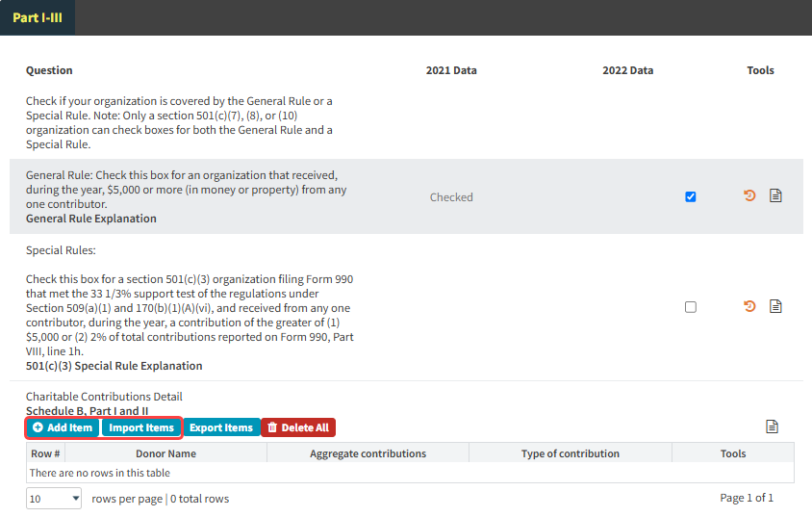This screenshot has width=812, height=517.
Task: Open notes icon for Special Rule row
Action: tap(775, 307)
